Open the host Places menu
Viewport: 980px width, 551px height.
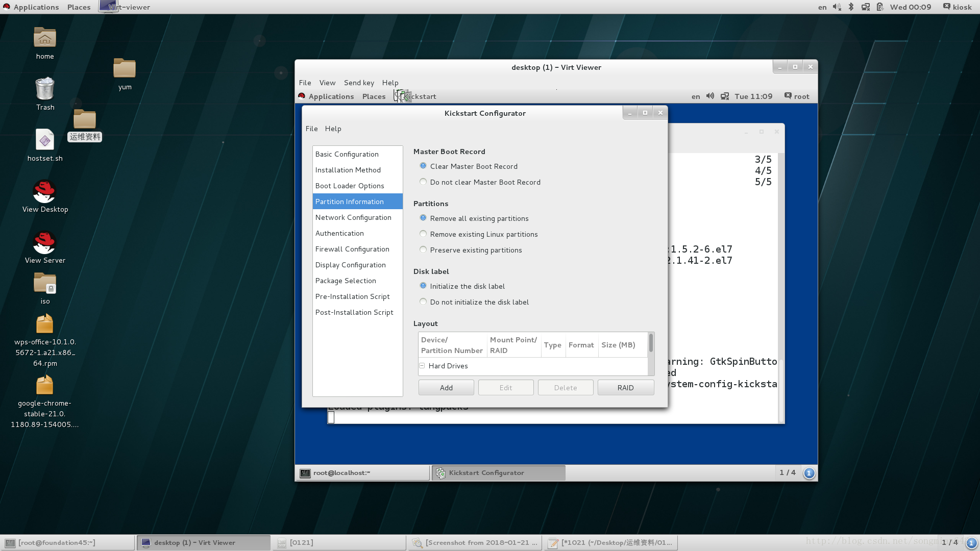79,7
